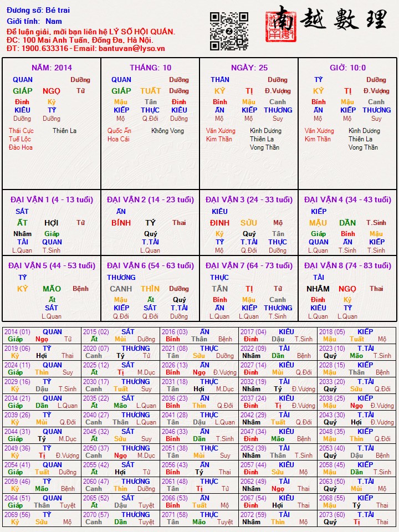Click the '2072 (59)' year cell
This screenshot has width=399, height=532.
coord(278,519)
